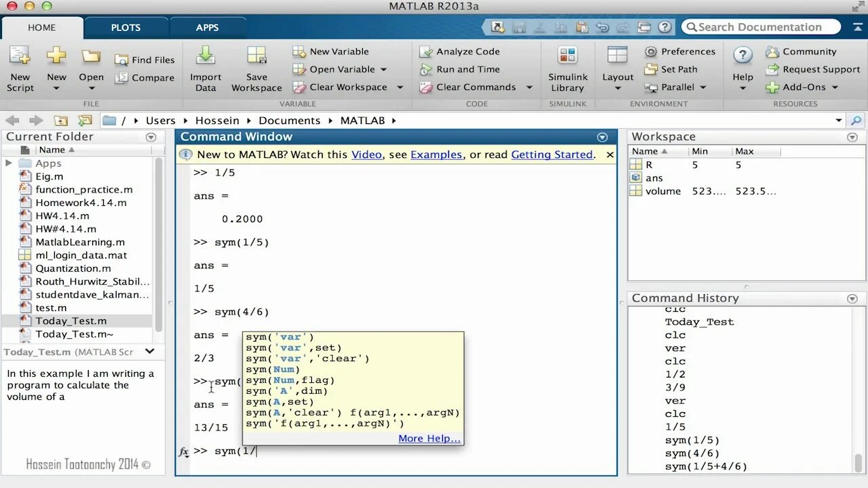The width and height of the screenshot is (868, 488).
Task: Click Hossein in the folder path
Action: (217, 121)
